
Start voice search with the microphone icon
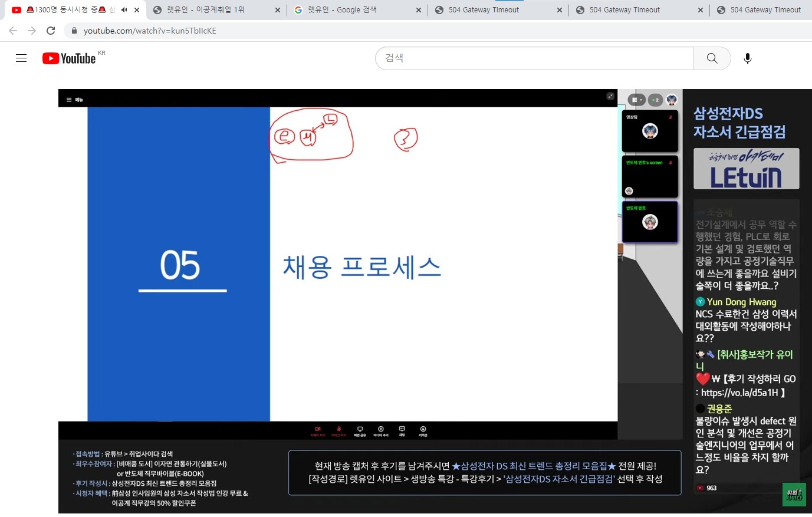(747, 58)
